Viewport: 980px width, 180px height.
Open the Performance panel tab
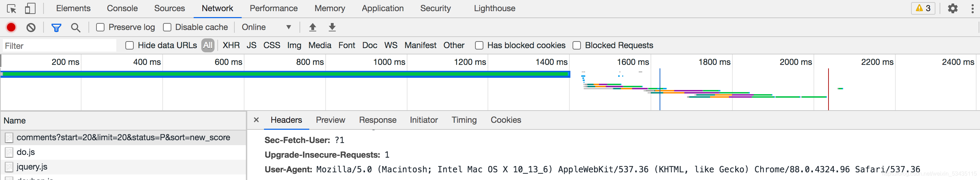pyautogui.click(x=273, y=8)
